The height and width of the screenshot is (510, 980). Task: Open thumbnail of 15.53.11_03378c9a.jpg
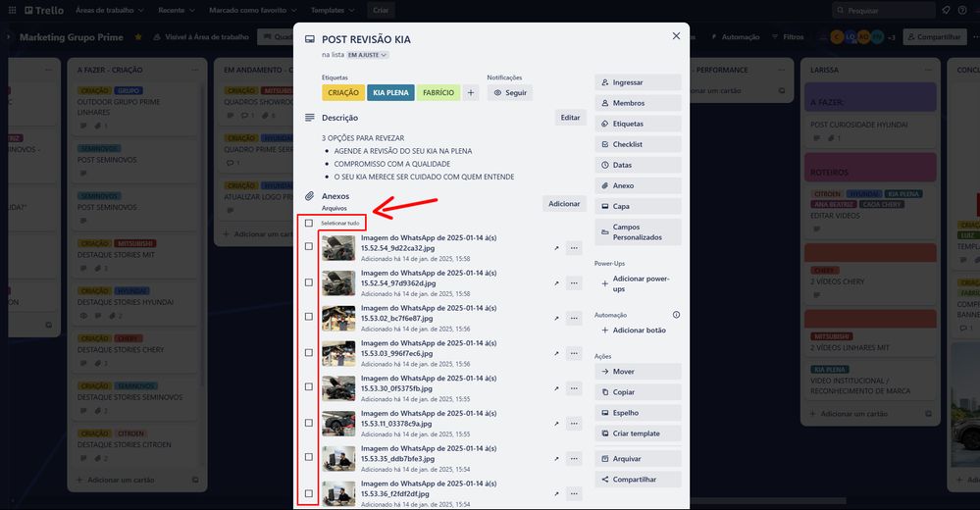click(338, 424)
